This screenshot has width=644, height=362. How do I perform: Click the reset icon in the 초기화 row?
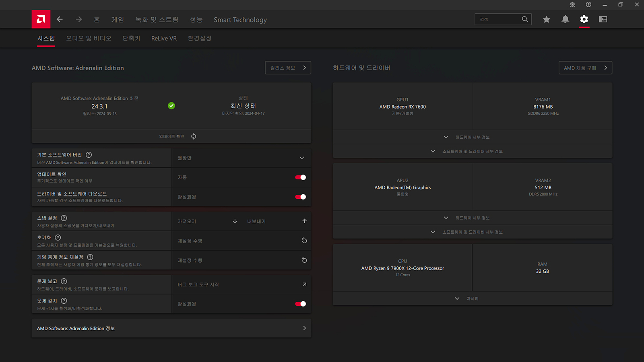coord(304,241)
